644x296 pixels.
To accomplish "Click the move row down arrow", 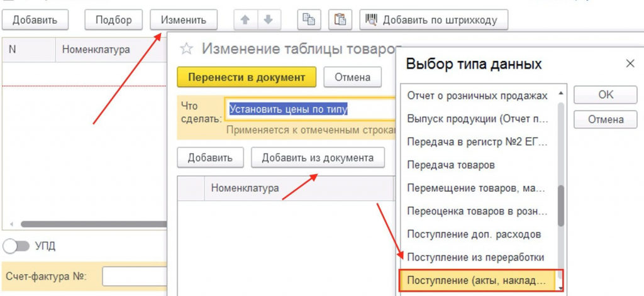I will tap(269, 19).
